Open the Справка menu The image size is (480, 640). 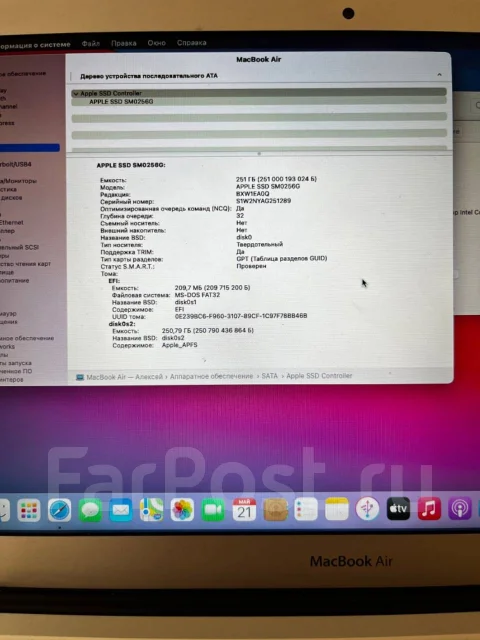coord(191,42)
